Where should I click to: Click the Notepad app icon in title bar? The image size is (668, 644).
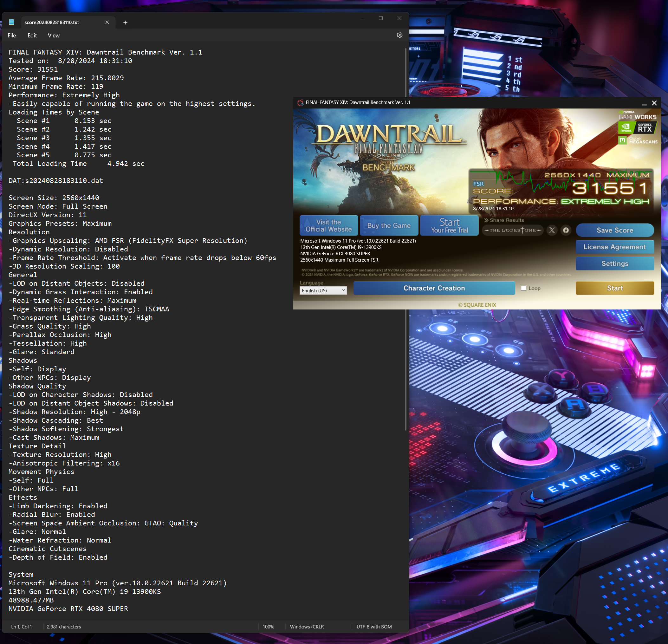[11, 22]
